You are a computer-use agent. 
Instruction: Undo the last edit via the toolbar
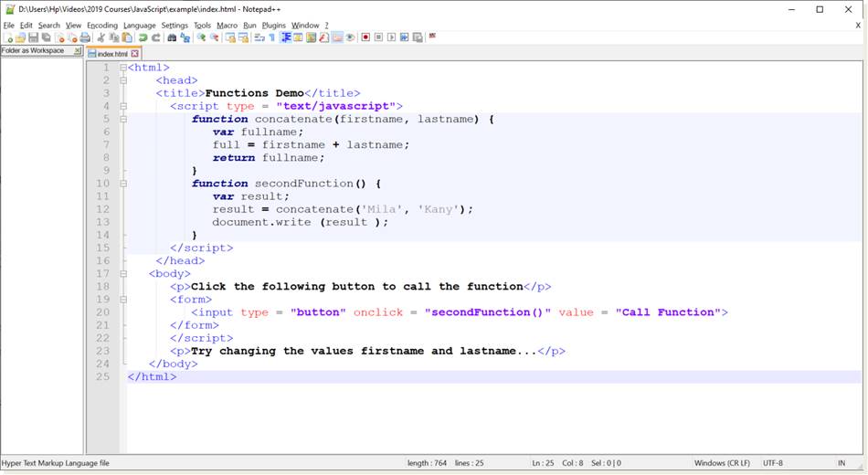point(143,37)
